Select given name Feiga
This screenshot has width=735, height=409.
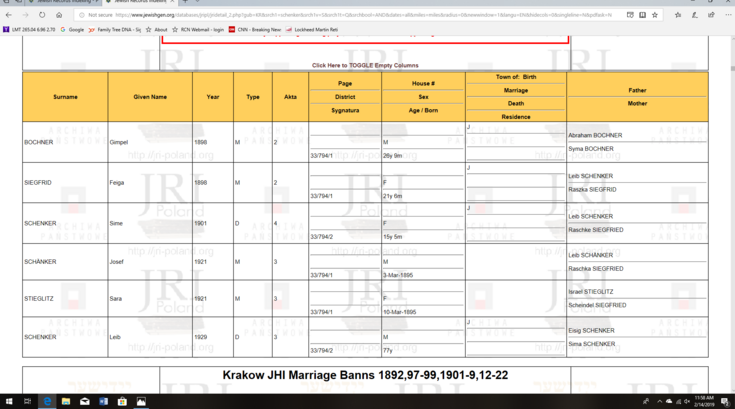pyautogui.click(x=117, y=183)
